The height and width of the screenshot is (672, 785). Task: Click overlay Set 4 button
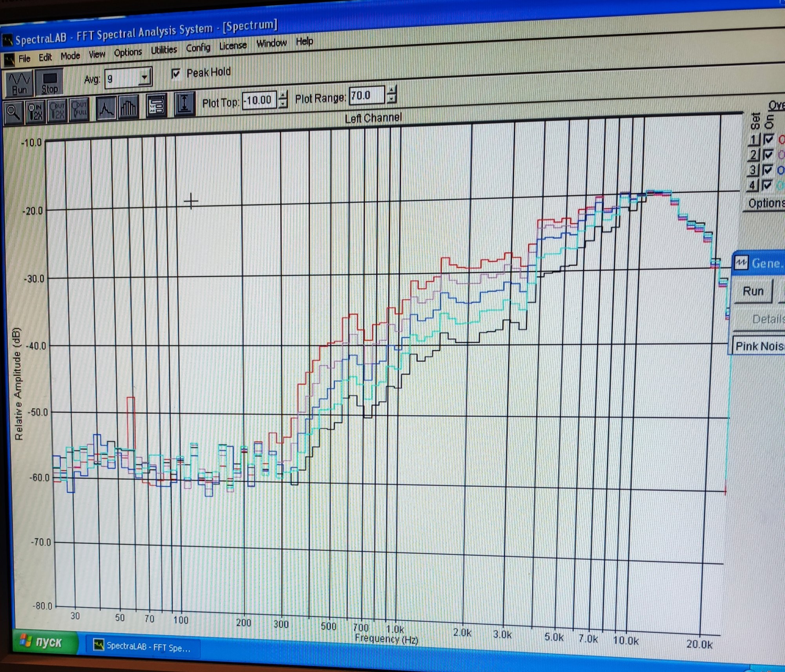pyautogui.click(x=752, y=185)
